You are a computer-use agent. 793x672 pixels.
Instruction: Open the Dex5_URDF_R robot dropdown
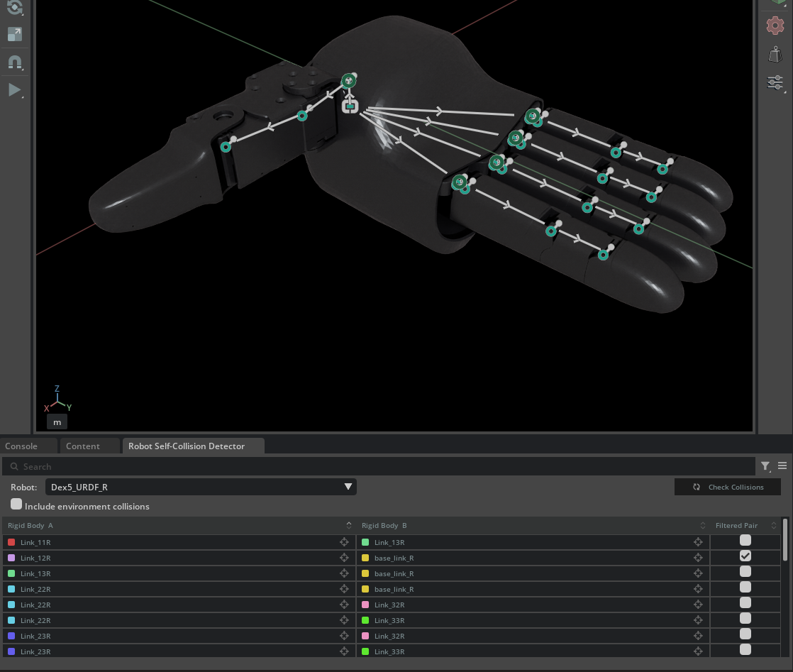201,487
